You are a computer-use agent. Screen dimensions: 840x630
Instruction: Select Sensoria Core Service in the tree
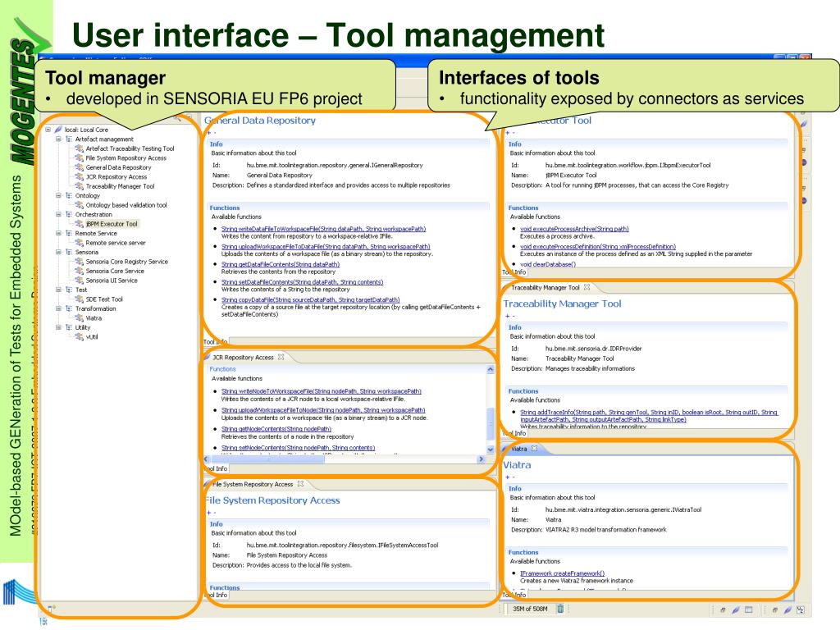[x=115, y=271]
